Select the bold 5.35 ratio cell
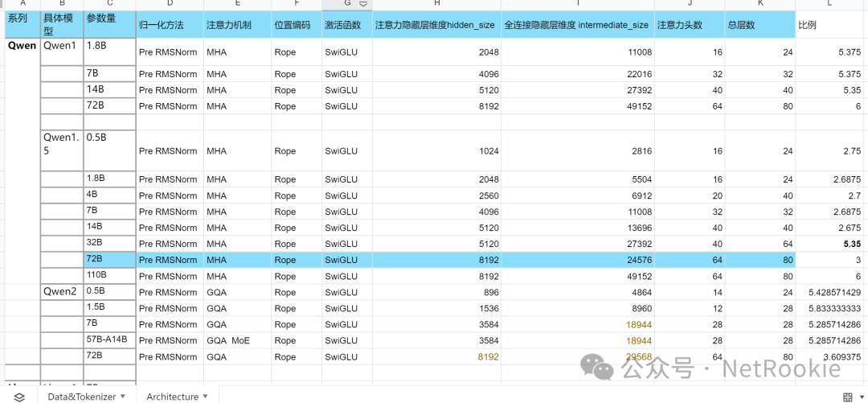The height and width of the screenshot is (403, 868). coord(829,244)
